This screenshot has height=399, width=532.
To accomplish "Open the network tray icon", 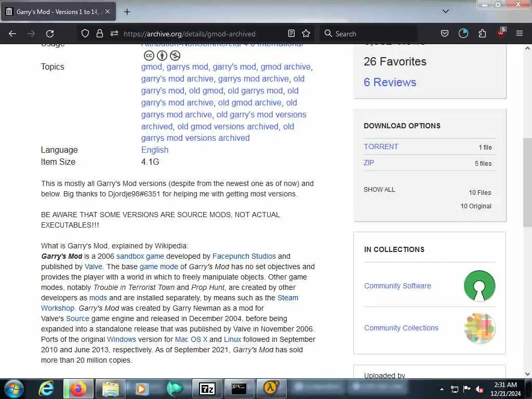I will coord(454,389).
